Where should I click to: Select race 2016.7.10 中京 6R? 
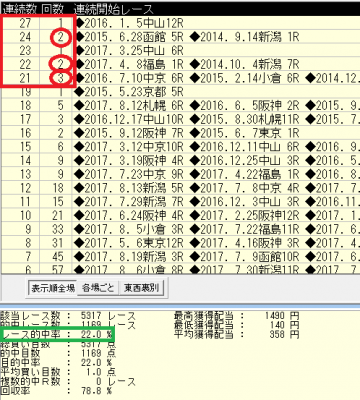(x=130, y=78)
